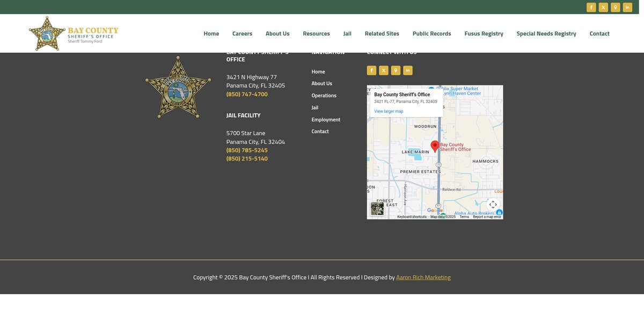Click footer Employment link
644x333 pixels.
[326, 119]
